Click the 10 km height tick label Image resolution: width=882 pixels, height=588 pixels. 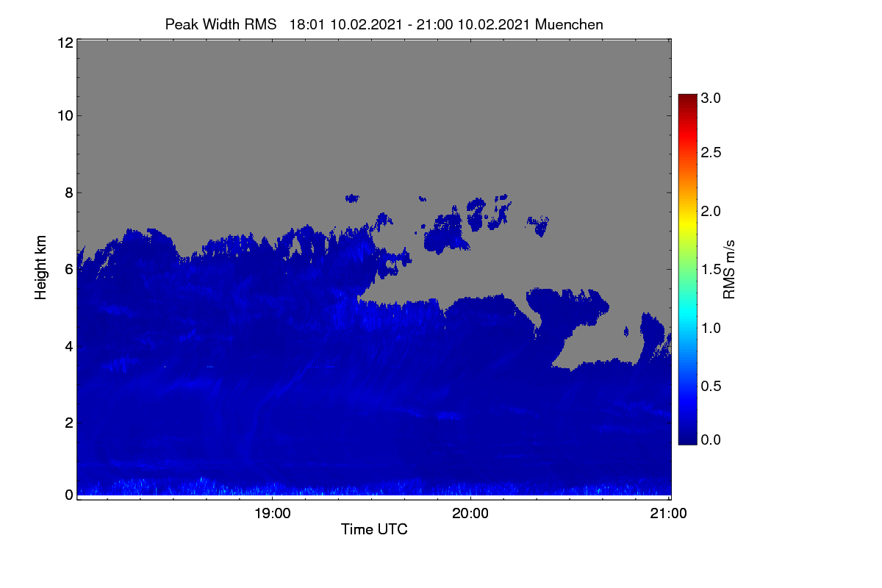pos(64,115)
